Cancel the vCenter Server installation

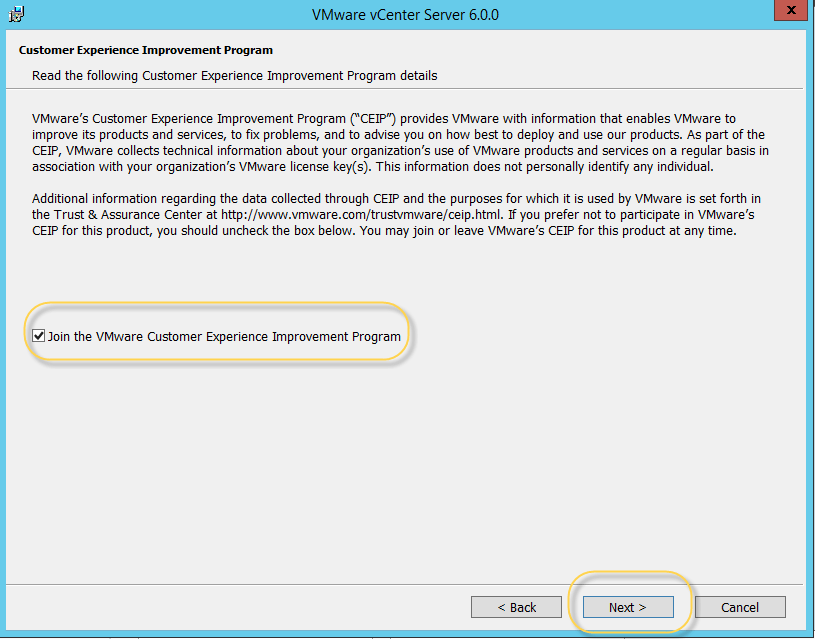(x=740, y=607)
